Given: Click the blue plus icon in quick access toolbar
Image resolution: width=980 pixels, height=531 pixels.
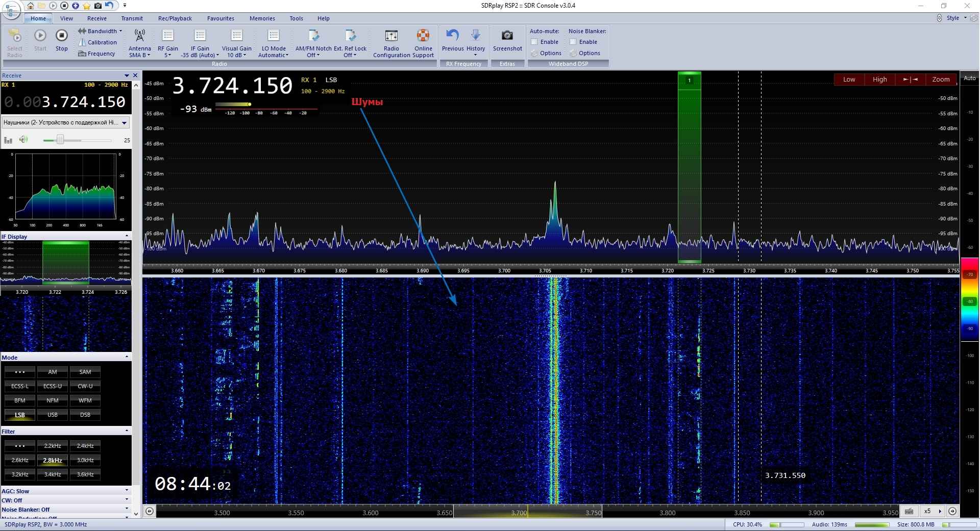Looking at the screenshot, I should (x=75, y=6).
